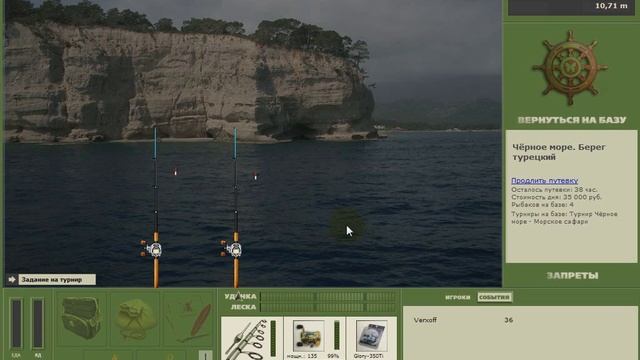Select player Verxoff in the list
Screen dimensions: 640x360
point(425,320)
